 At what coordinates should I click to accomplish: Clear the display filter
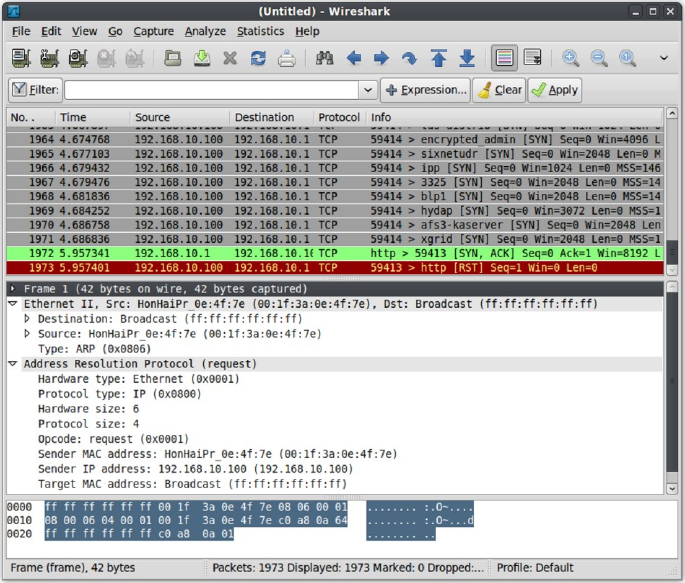pos(499,90)
